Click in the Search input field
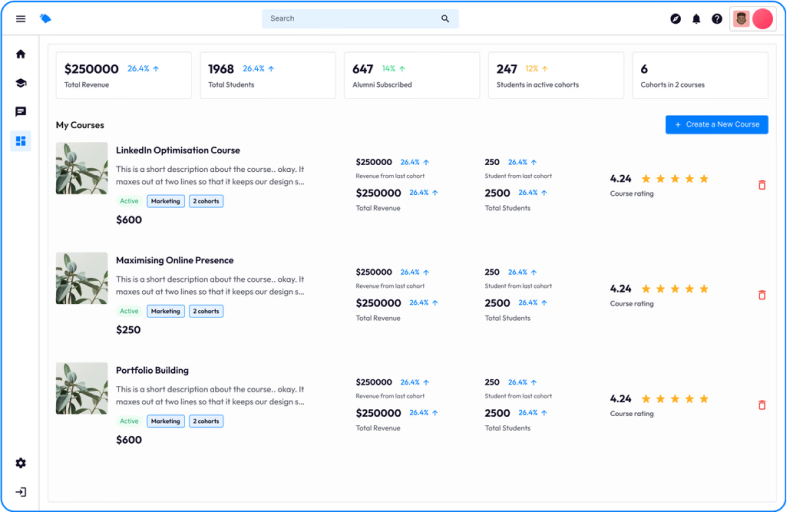 tap(350, 19)
